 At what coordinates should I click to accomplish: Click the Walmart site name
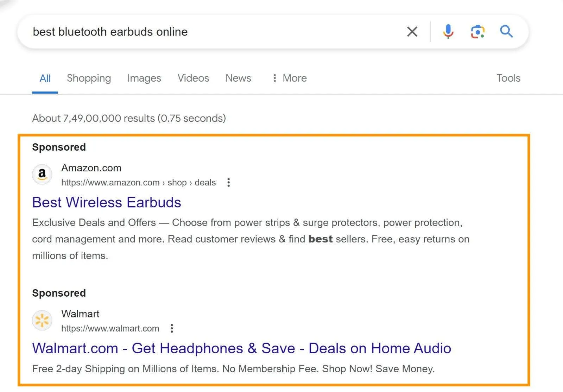coord(80,314)
